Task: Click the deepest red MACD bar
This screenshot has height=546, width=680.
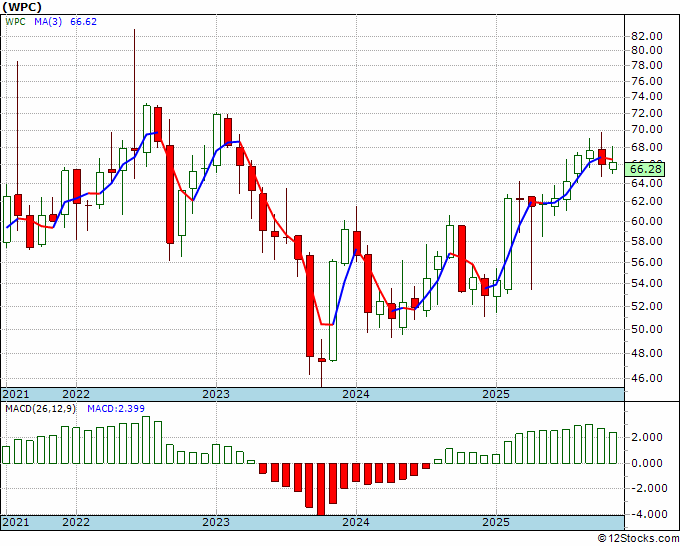Action: [x=321, y=489]
